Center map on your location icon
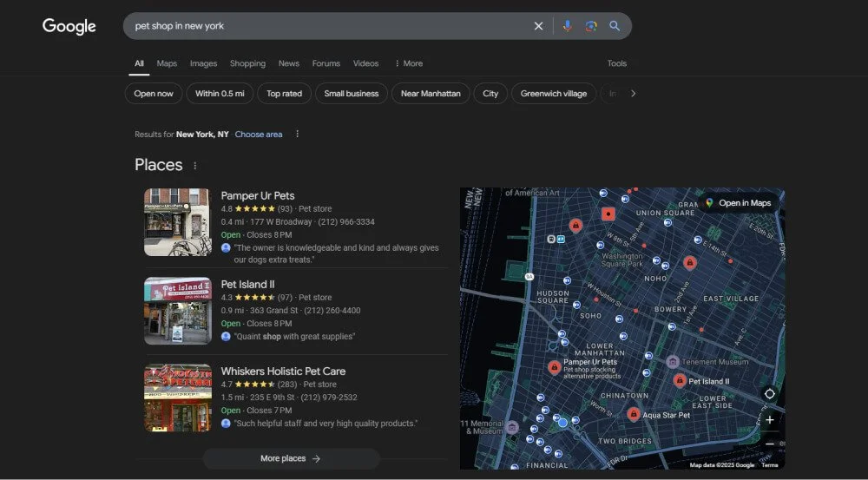This screenshot has width=868, height=480. (769, 394)
